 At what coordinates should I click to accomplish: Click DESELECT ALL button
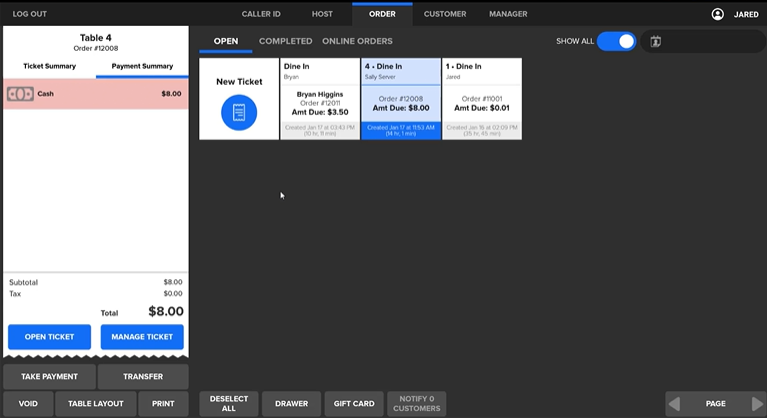coord(229,404)
